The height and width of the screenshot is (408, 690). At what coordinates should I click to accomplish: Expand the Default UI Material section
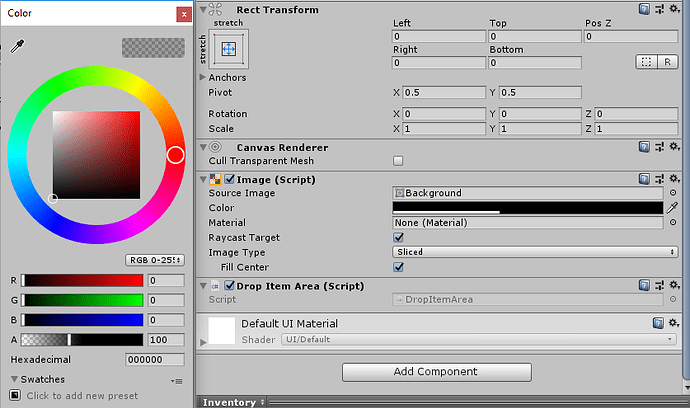[203, 342]
